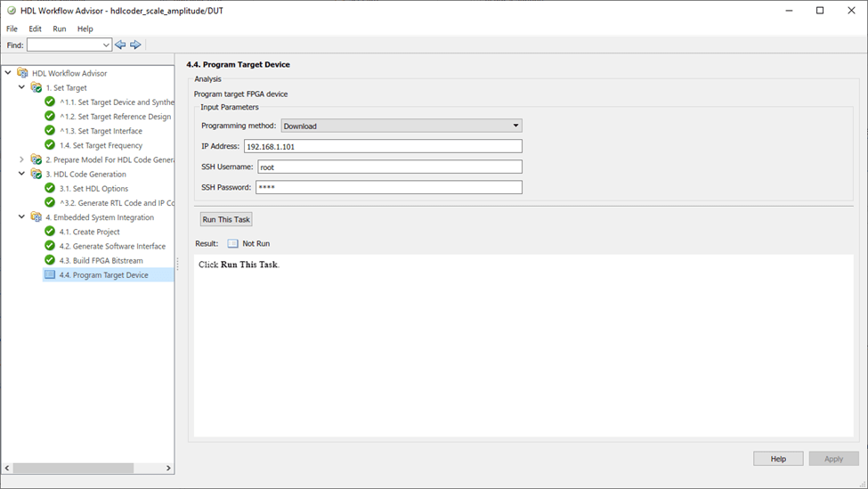The width and height of the screenshot is (868, 489).
Task: Click folder icon beside Set Target
Action: [37, 88]
